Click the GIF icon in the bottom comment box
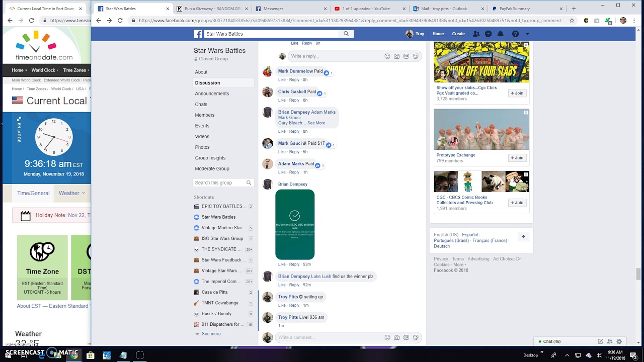Screen dimensions: 644x362 click(x=407, y=337)
